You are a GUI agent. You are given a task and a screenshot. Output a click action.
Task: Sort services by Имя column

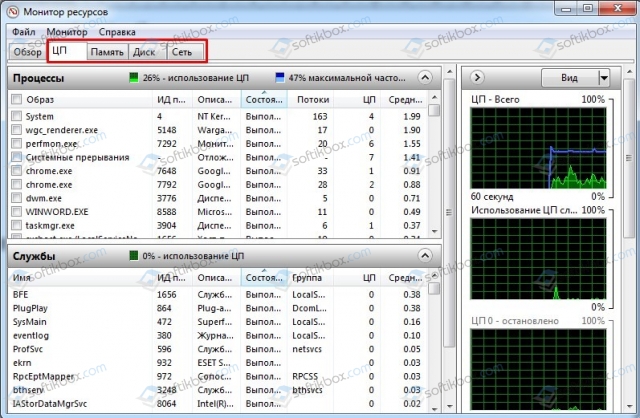(x=80, y=278)
